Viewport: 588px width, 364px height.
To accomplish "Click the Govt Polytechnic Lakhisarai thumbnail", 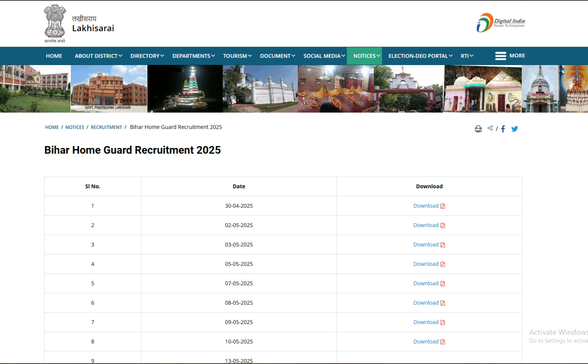I will pyautogui.click(x=109, y=89).
